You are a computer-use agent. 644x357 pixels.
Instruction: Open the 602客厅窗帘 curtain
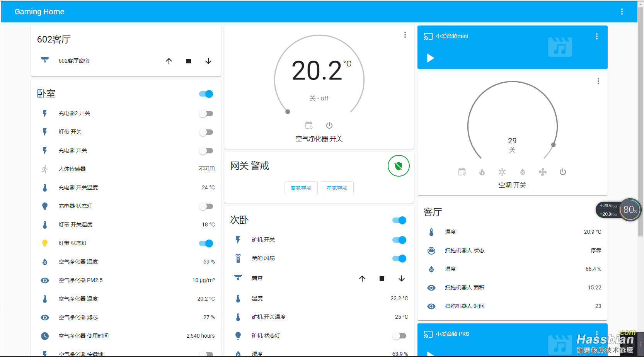(169, 61)
